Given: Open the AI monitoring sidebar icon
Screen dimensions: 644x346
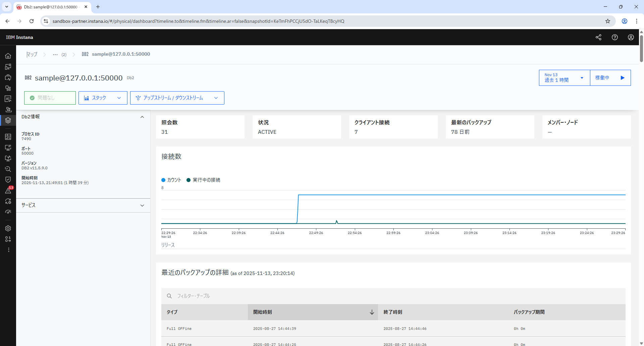Looking at the screenshot, I should pos(8,99).
